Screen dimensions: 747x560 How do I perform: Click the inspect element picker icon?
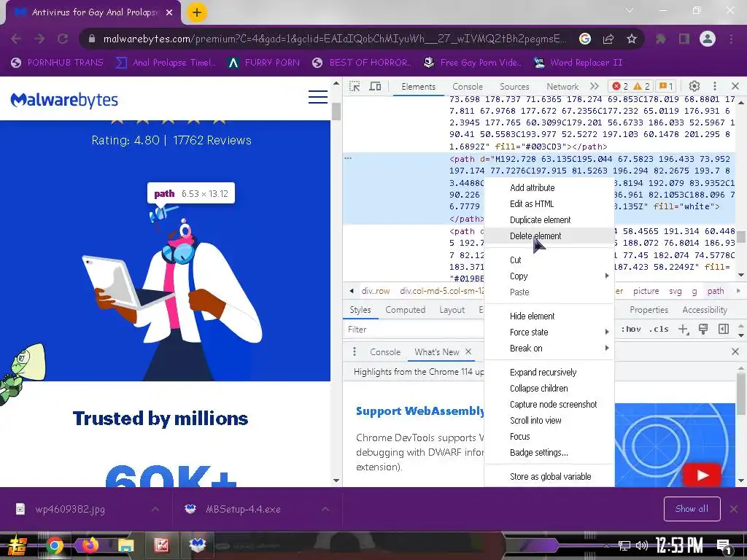[x=355, y=86]
